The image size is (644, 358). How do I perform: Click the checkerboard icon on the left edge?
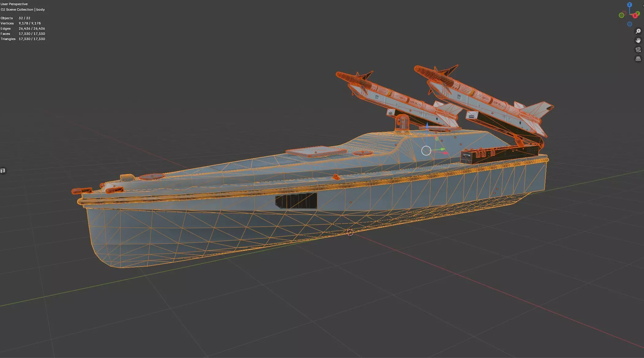(x=3, y=171)
